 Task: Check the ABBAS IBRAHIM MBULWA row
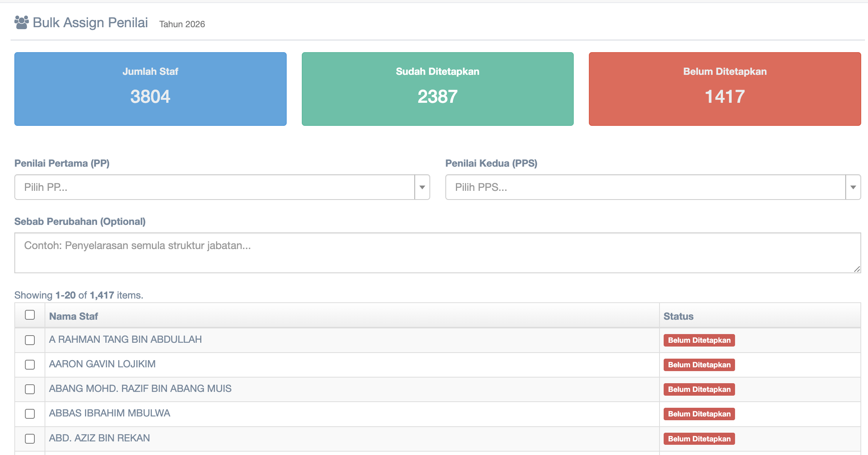coord(30,414)
